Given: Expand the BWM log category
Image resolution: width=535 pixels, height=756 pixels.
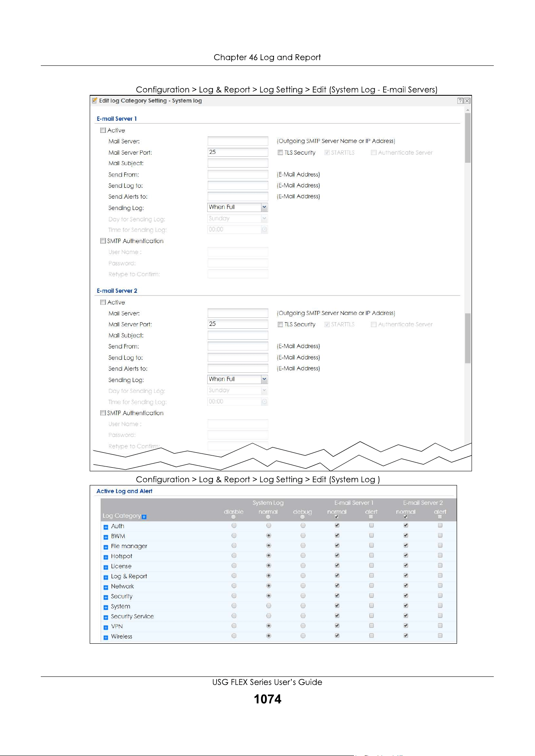Looking at the screenshot, I should (106, 537).
